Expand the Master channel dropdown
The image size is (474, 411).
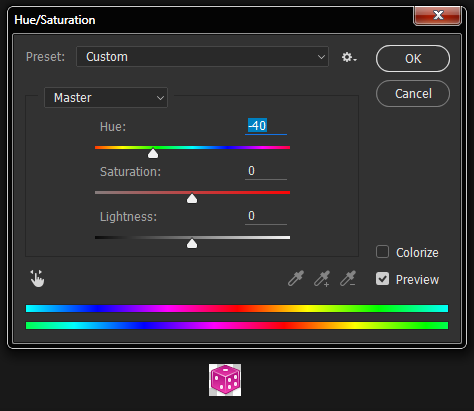[106, 97]
